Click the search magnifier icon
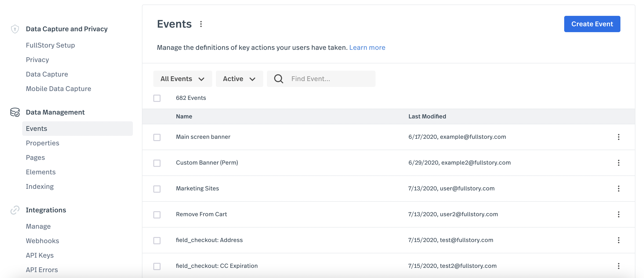 click(x=278, y=79)
